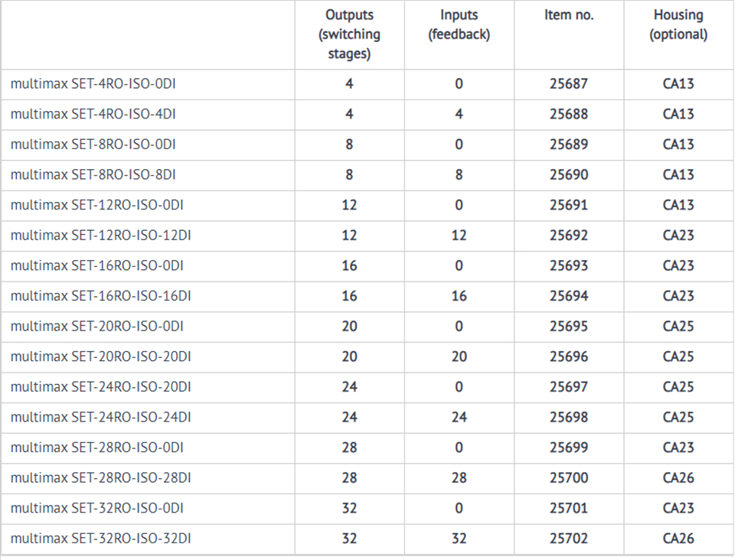
Task: Click multimax SET-24RO-ISO-20DI product name
Action: (100, 387)
